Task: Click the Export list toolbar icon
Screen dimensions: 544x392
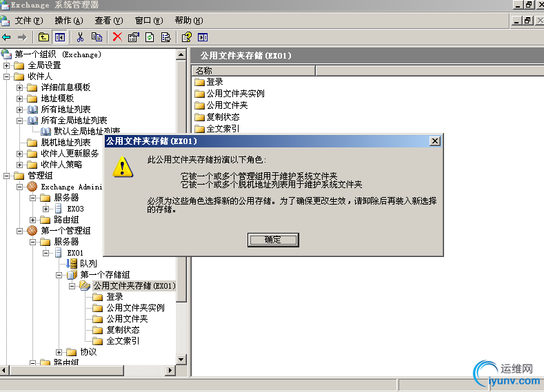Action: 166,37
